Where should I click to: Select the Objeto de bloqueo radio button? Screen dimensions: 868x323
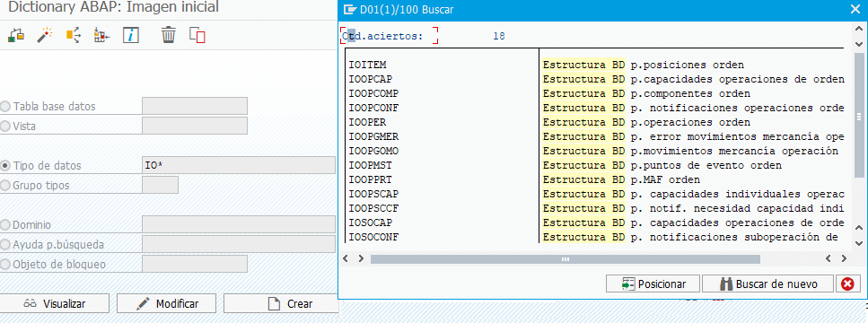click(6, 265)
